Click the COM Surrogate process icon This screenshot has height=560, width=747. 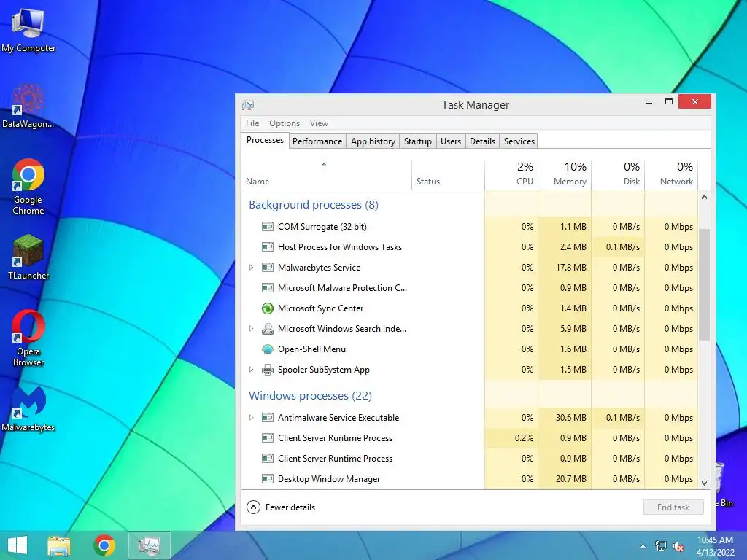click(x=268, y=227)
